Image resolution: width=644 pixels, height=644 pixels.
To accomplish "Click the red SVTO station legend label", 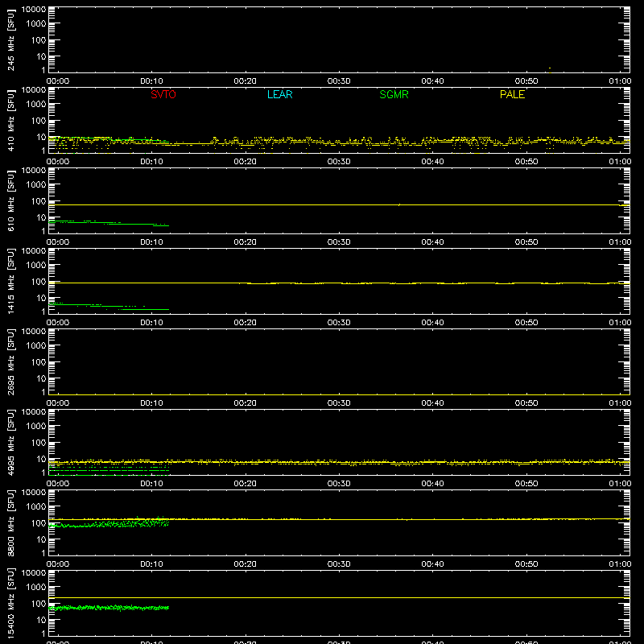I will pos(163,94).
